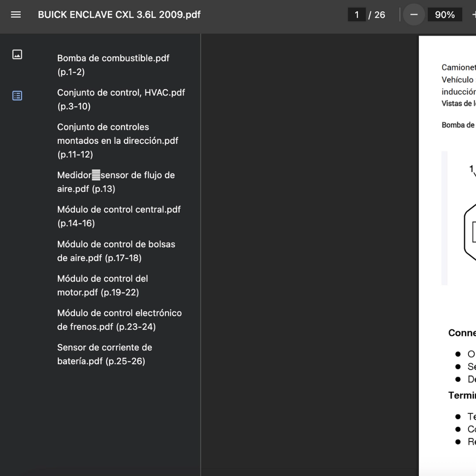
Task: Switch to page thumbnails view
Action: (17, 55)
